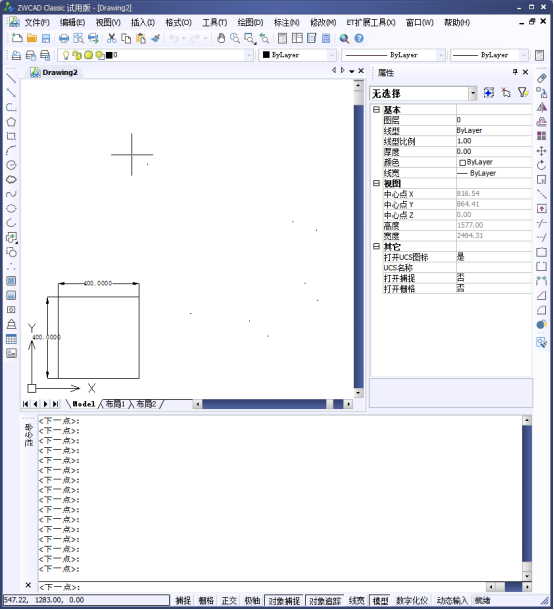The height and width of the screenshot is (610, 554).
Task: Choose the Arc drawing tool
Action: click(11, 151)
